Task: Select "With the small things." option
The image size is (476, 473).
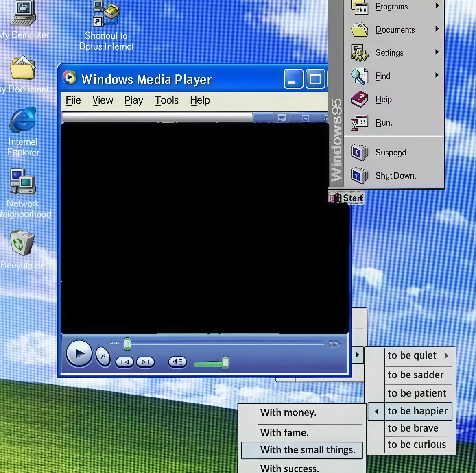Action: click(x=307, y=450)
